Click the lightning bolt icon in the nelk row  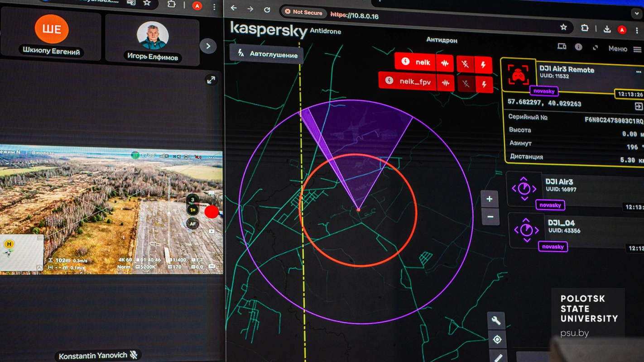pyautogui.click(x=483, y=65)
